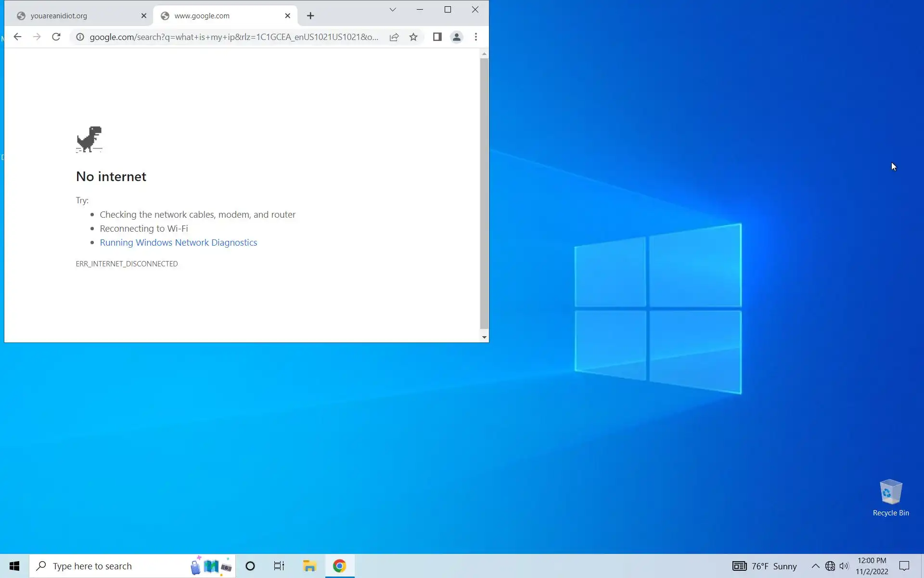
Task: Expand the tab search chevron
Action: click(393, 10)
